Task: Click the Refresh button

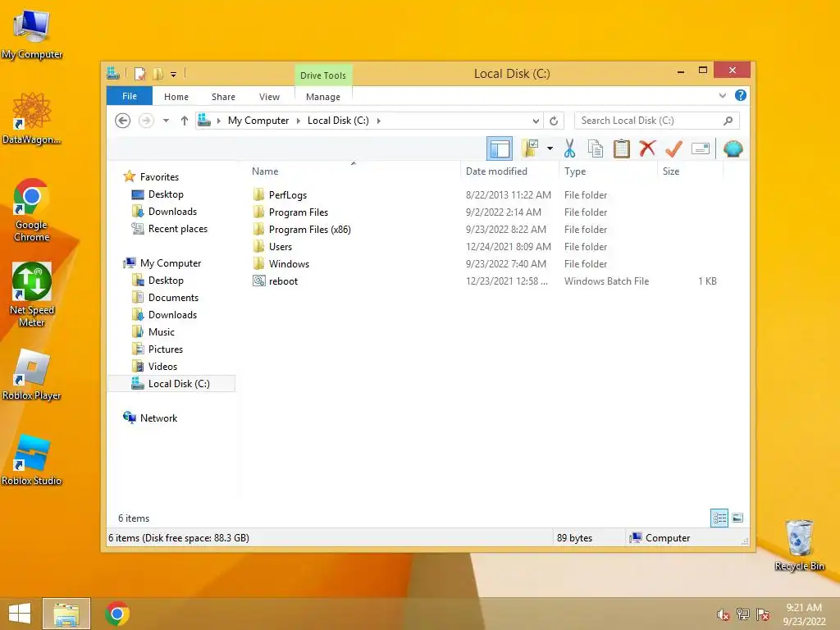Action: tap(554, 121)
